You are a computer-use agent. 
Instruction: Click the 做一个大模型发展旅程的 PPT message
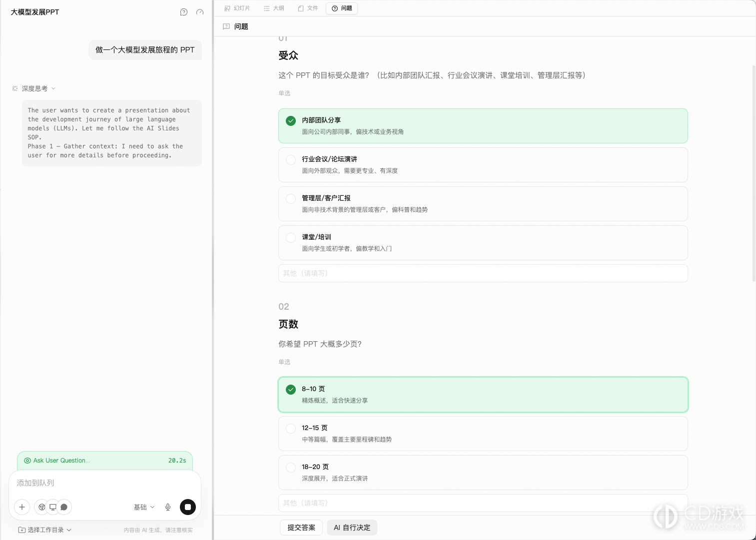pos(145,50)
